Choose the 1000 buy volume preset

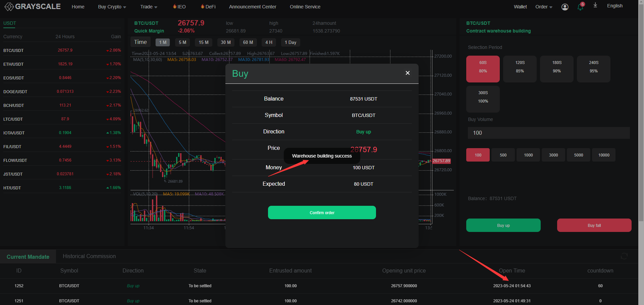click(x=528, y=155)
